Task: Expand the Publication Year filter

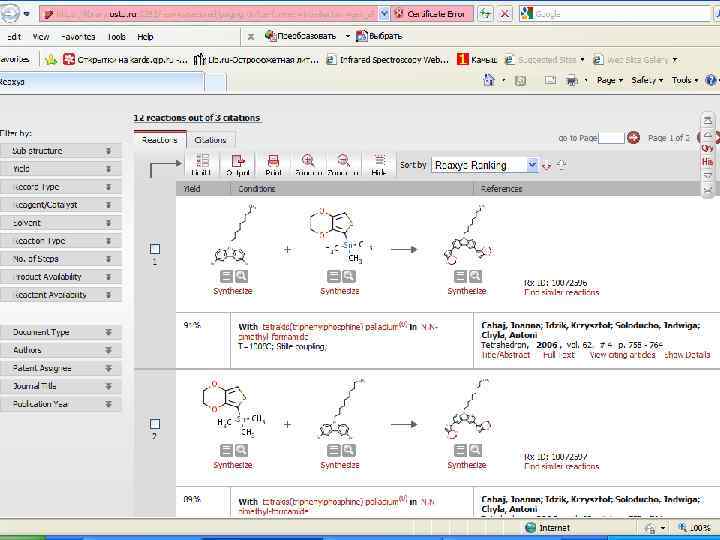Action: coord(109,404)
